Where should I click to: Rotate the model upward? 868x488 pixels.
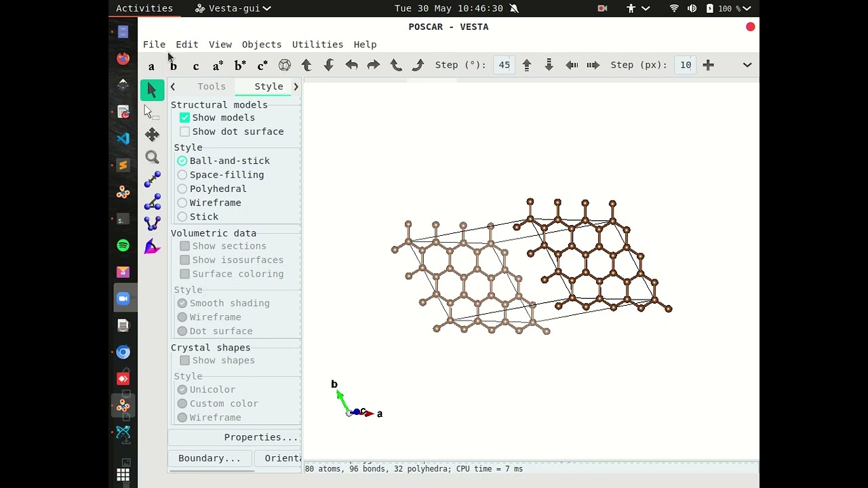coord(307,65)
